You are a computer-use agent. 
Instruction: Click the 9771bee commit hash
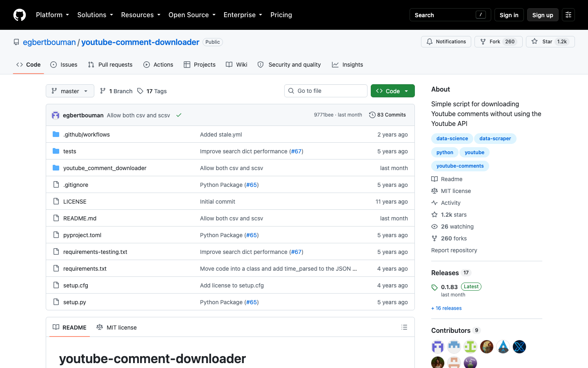coord(323,115)
